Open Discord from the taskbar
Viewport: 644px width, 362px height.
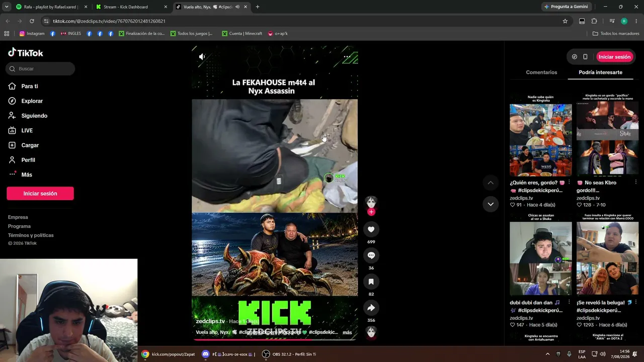228,354
